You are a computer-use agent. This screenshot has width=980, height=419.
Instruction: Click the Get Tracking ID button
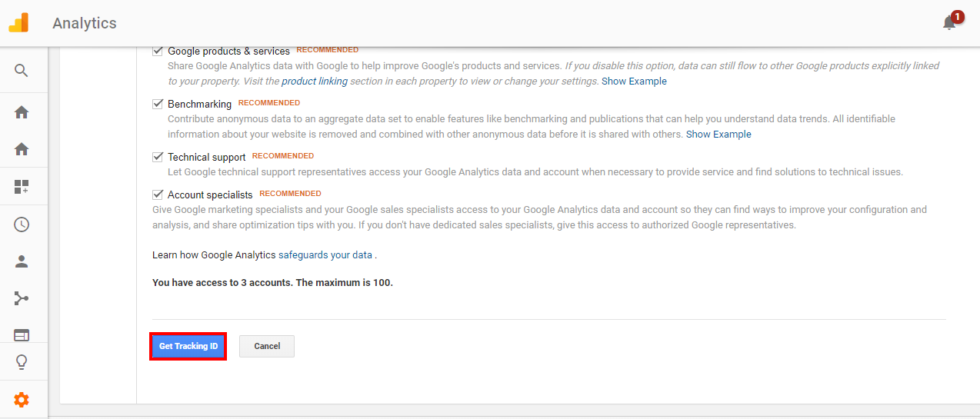(188, 346)
